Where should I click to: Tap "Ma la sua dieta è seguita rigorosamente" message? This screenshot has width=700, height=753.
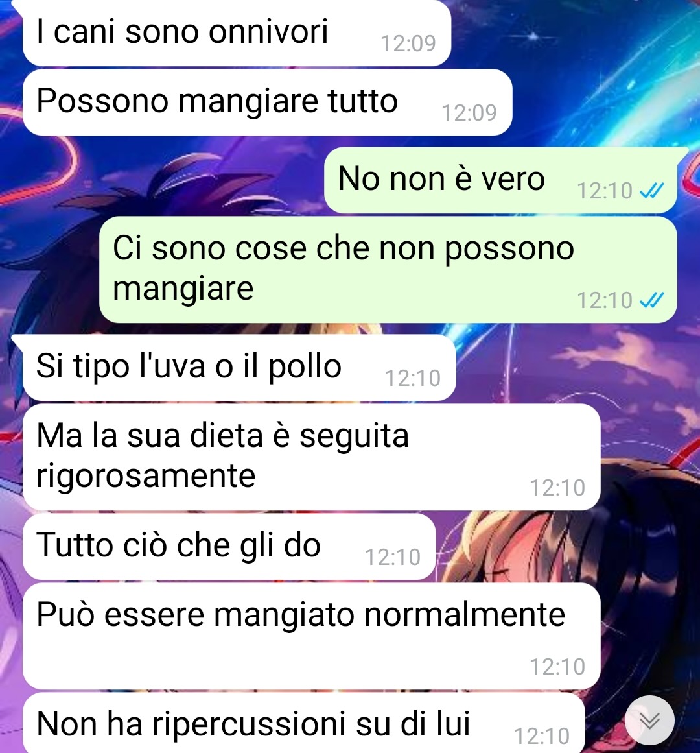(x=311, y=457)
